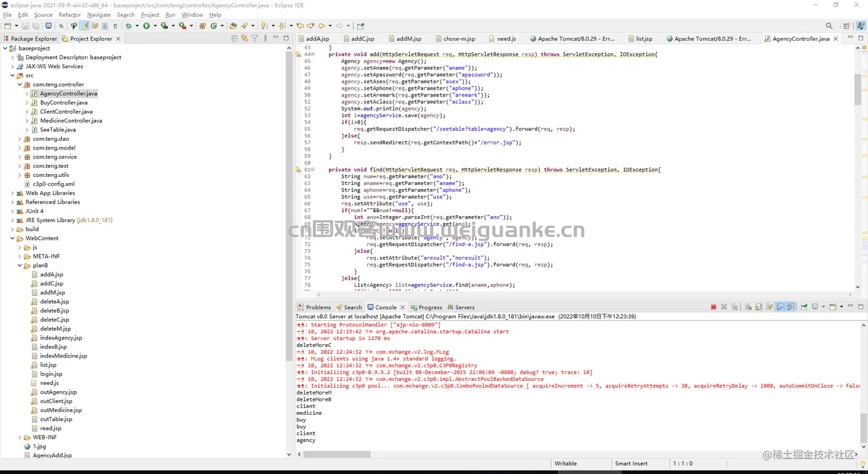Open the Project Explorer View Menu
Screen dimensions: 868x474
pyautogui.click(x=265, y=38)
